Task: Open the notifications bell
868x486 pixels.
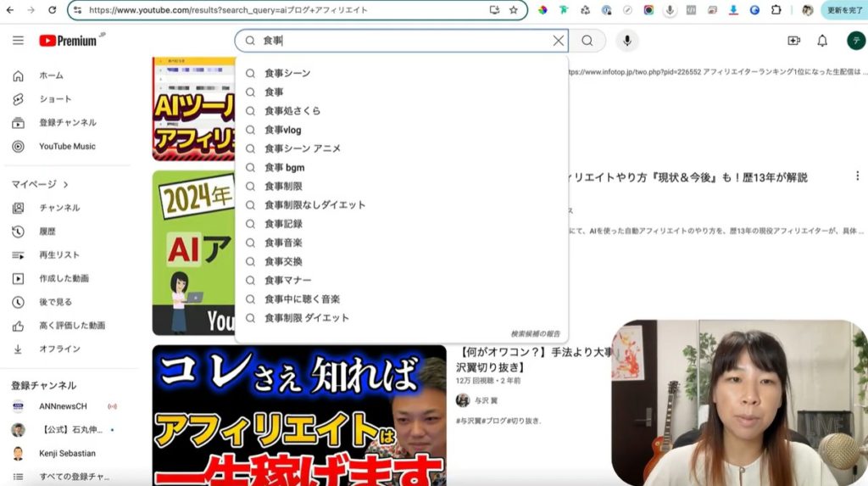Action: [x=821, y=41]
